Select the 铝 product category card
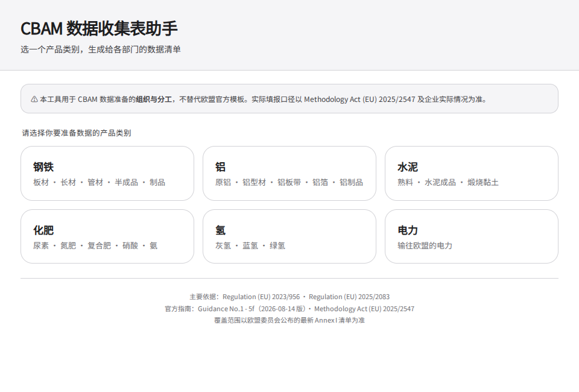Viewport: 579px width, 392px height. [289, 174]
